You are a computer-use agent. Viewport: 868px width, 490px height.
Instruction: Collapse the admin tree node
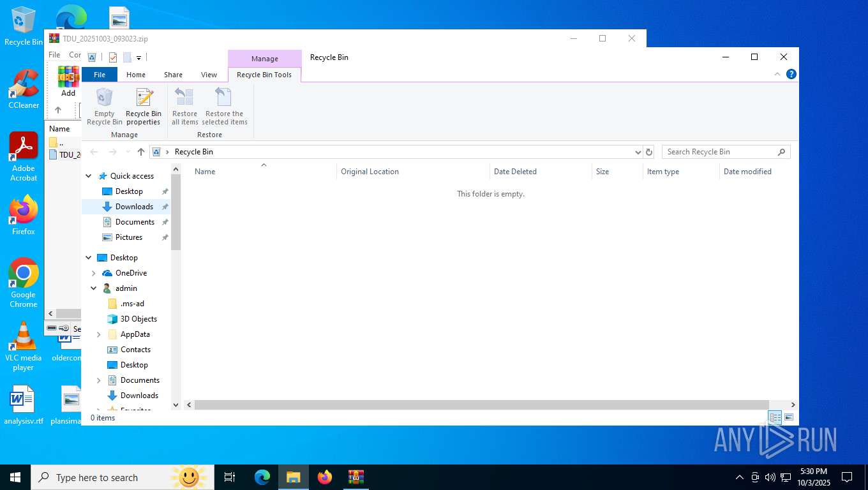[x=94, y=288]
